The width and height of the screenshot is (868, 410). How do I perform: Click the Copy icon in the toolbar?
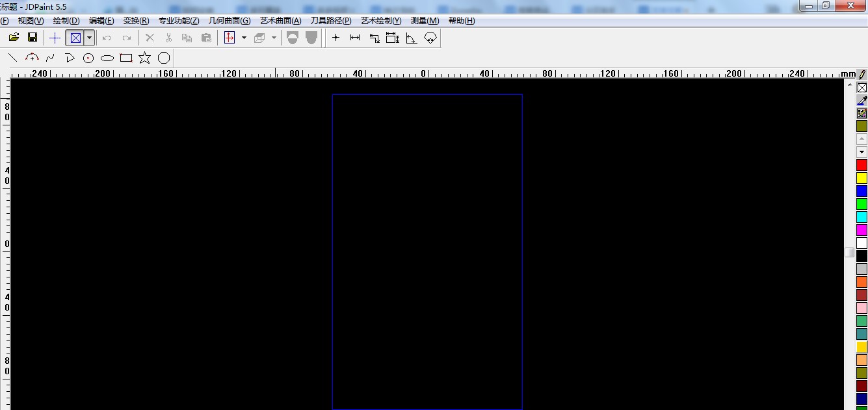187,37
